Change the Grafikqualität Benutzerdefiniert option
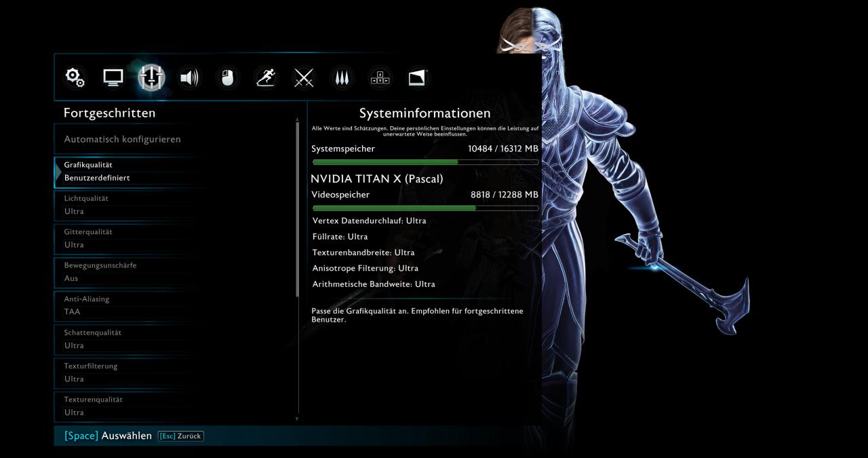This screenshot has height=458, width=868. (174, 172)
